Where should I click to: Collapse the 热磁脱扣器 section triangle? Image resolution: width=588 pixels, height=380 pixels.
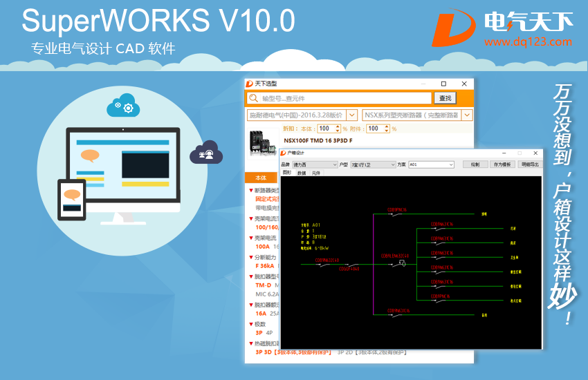[251, 343]
